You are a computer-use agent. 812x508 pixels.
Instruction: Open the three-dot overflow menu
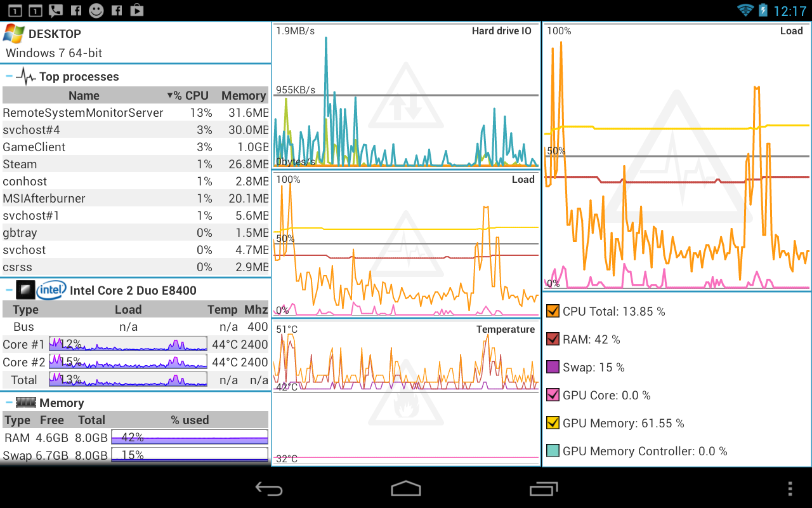click(790, 488)
